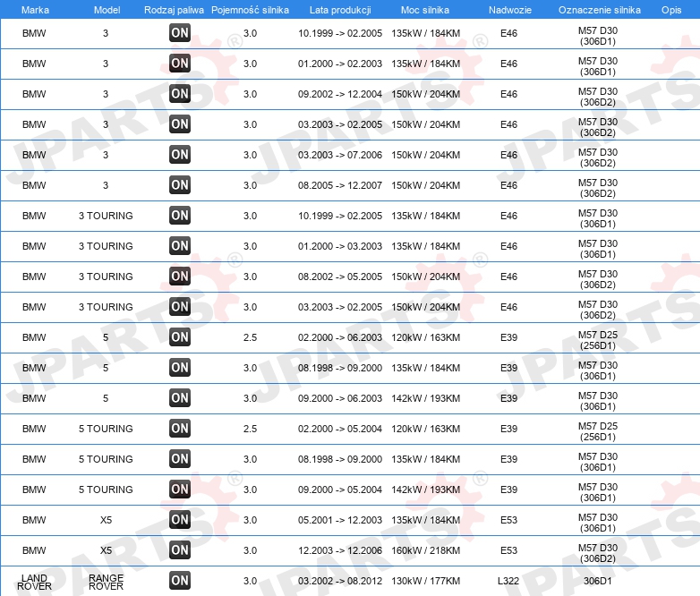
Task: Select the date cell 09.2000 -> 06.2003
Action: coord(340,398)
